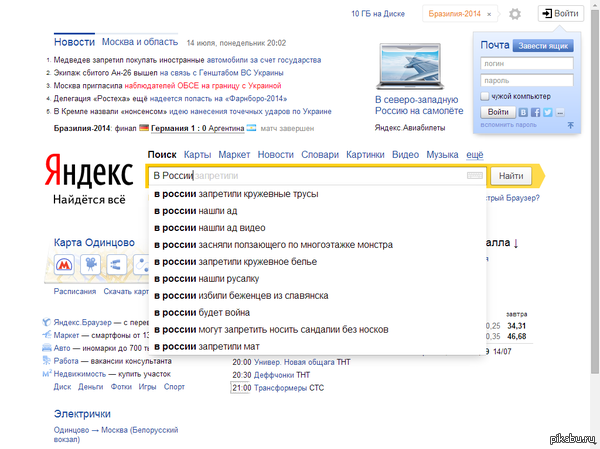Open the Словари service tab
Screen dimensions: 600x449
[x=320, y=155]
